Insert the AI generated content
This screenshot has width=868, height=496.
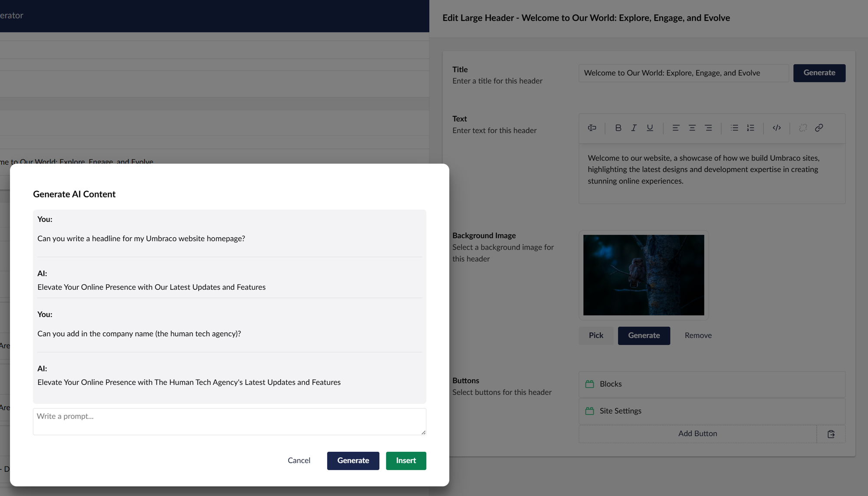coord(406,461)
